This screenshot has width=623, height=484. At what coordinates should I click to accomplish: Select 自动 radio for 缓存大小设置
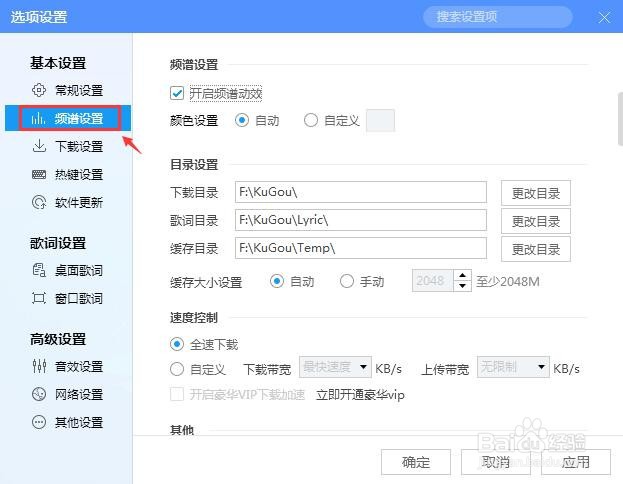(277, 281)
